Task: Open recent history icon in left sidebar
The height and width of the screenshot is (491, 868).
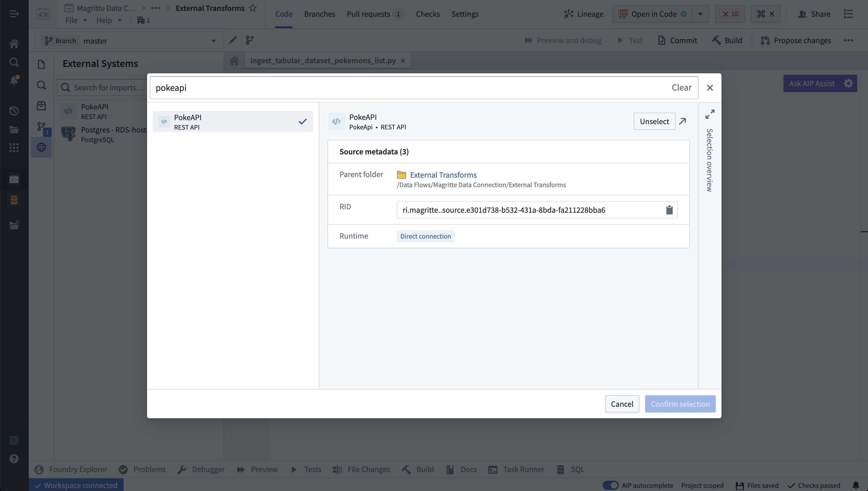Action: pyautogui.click(x=14, y=111)
